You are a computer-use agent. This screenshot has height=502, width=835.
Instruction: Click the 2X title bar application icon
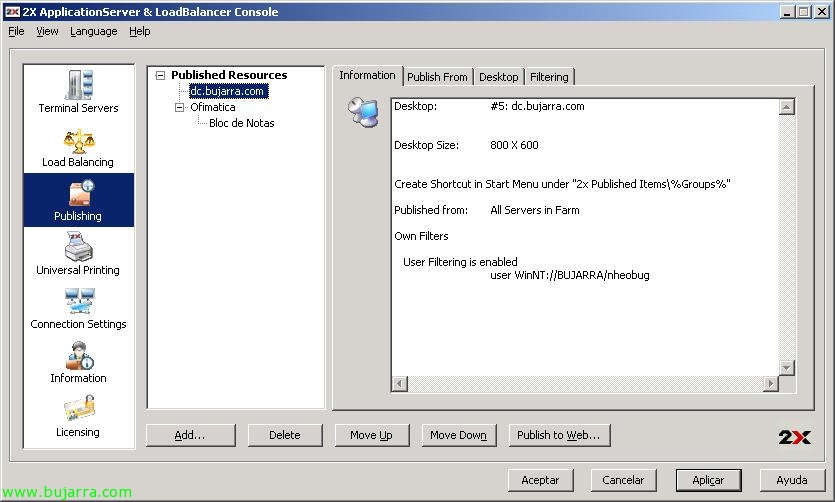click(12, 12)
